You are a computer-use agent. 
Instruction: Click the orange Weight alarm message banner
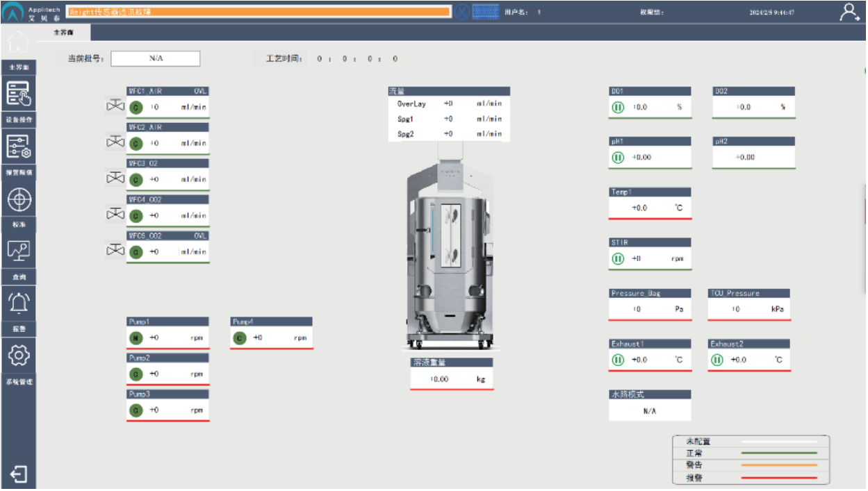259,12
